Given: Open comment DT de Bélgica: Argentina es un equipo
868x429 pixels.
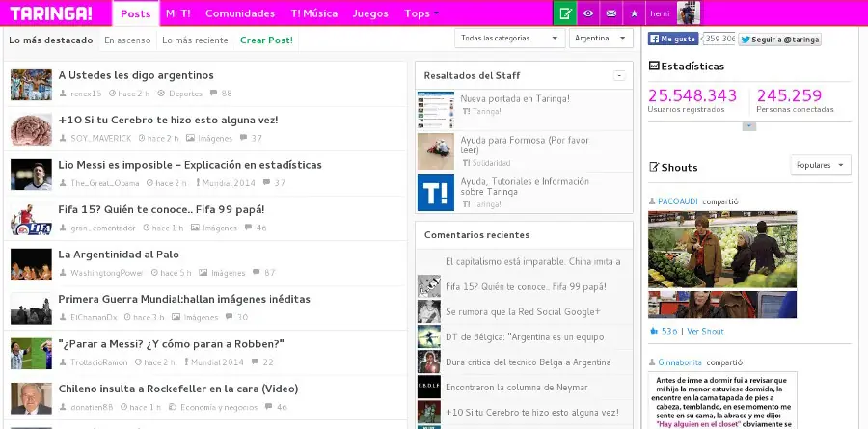Looking at the screenshot, I should pyautogui.click(x=525, y=337).
